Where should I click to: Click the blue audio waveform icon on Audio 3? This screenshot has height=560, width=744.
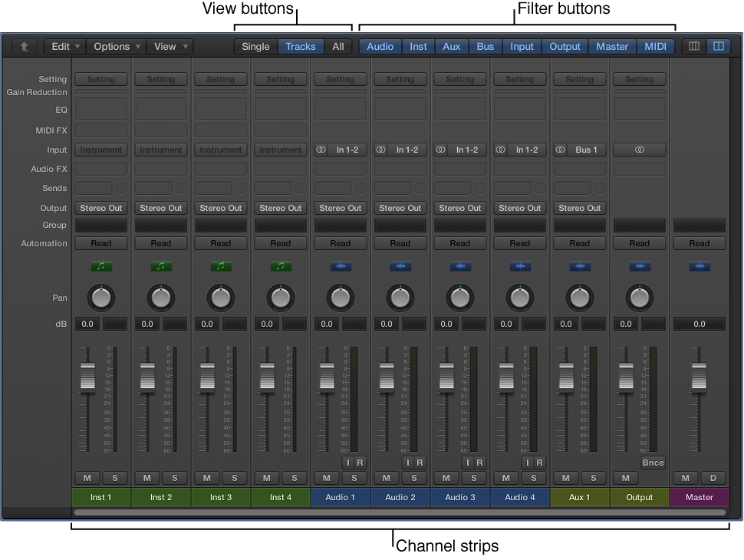[459, 266]
